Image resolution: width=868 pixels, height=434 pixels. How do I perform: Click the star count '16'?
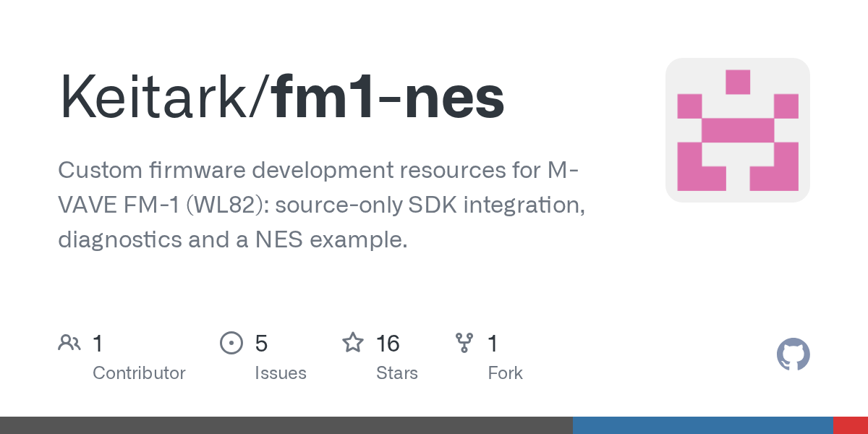(388, 344)
